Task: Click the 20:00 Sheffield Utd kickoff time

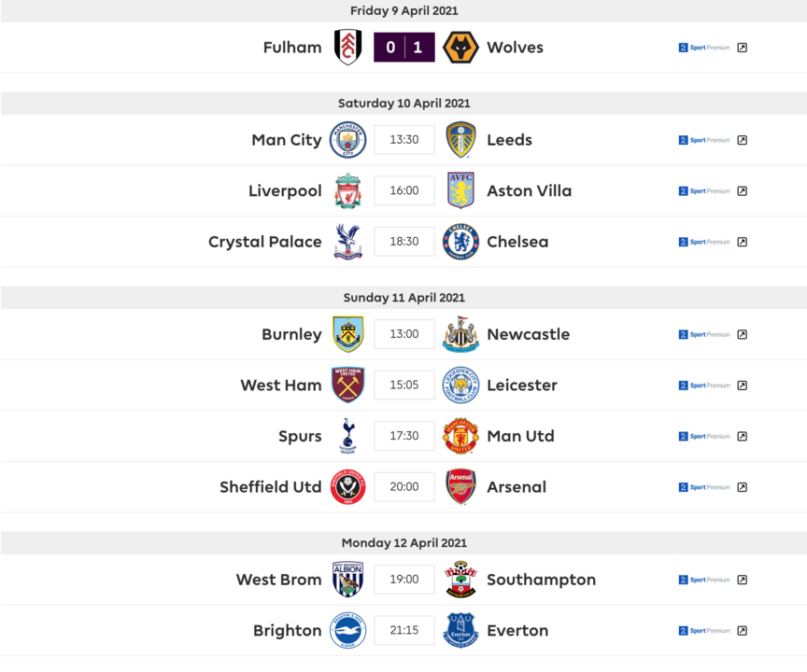Action: pos(404,487)
